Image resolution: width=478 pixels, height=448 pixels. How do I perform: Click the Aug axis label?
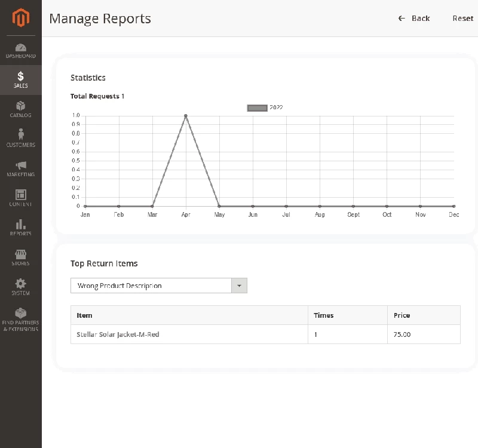click(320, 214)
